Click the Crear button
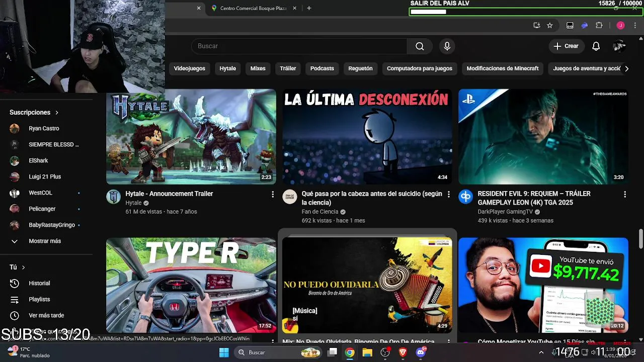 tap(566, 46)
